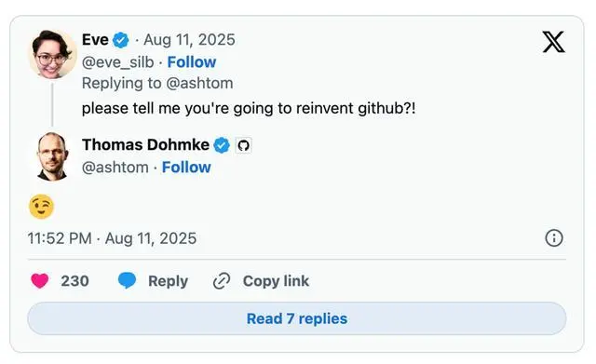Screen dimensions: 596x364
Task: Click the blue reply bubble icon
Action: 127,281
